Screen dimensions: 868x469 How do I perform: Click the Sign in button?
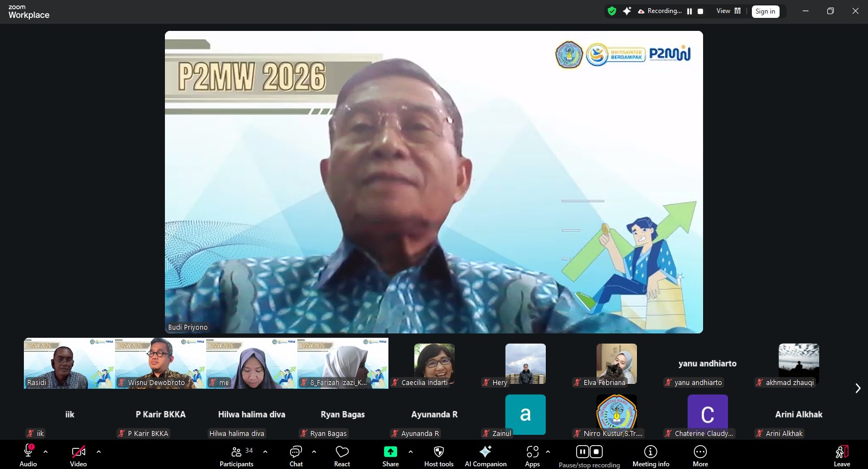pos(765,11)
